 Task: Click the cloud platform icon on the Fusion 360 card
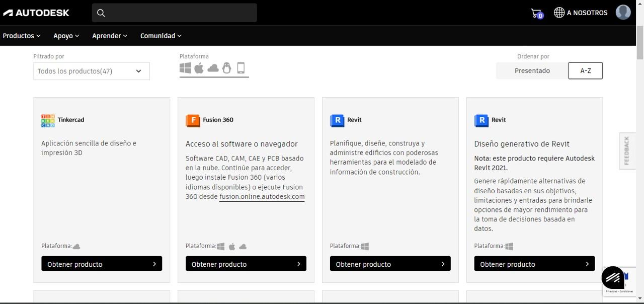(x=243, y=247)
